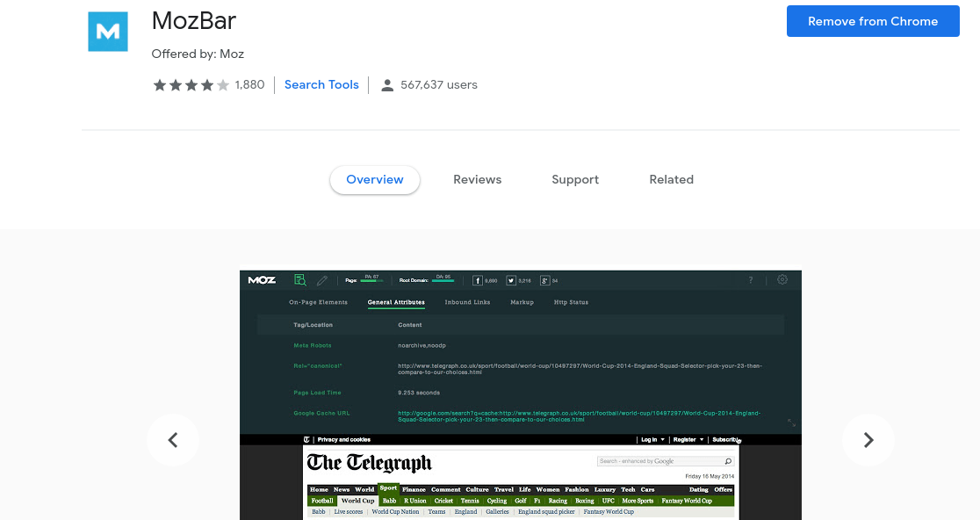Image resolution: width=980 pixels, height=520 pixels.
Task: Click the noarchive,noodp value
Action: 422,345
